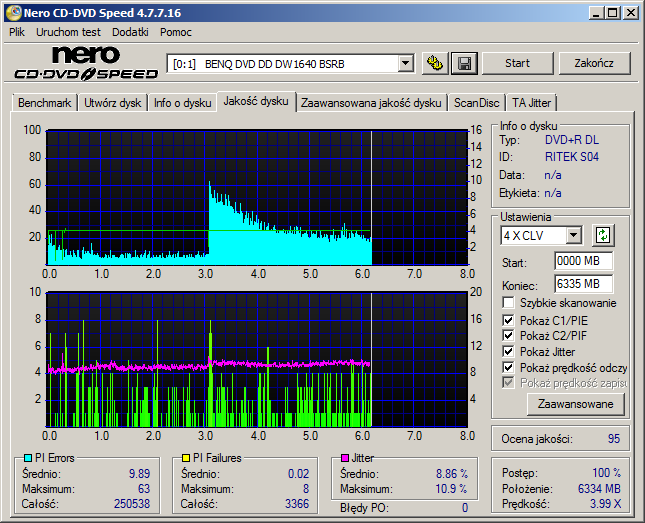Click the Prędkość 3.99 X value
Screen dimensions: 645x523
[606, 504]
